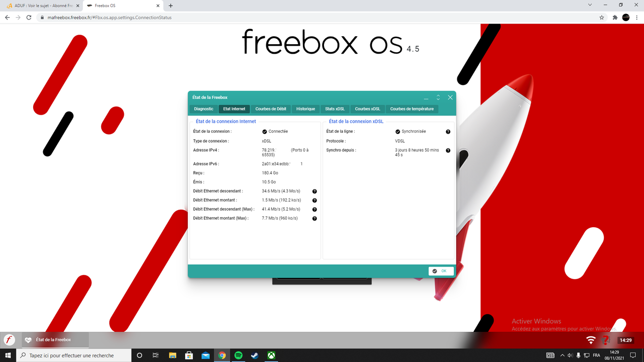Open the Courbes de température tab

coord(412,109)
